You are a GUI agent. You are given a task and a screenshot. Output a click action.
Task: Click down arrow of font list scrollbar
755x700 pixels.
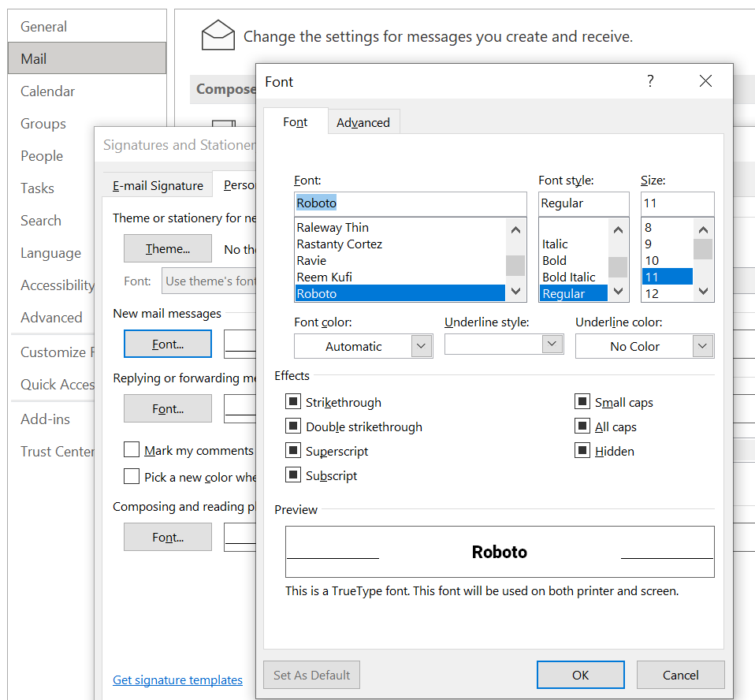click(515, 291)
